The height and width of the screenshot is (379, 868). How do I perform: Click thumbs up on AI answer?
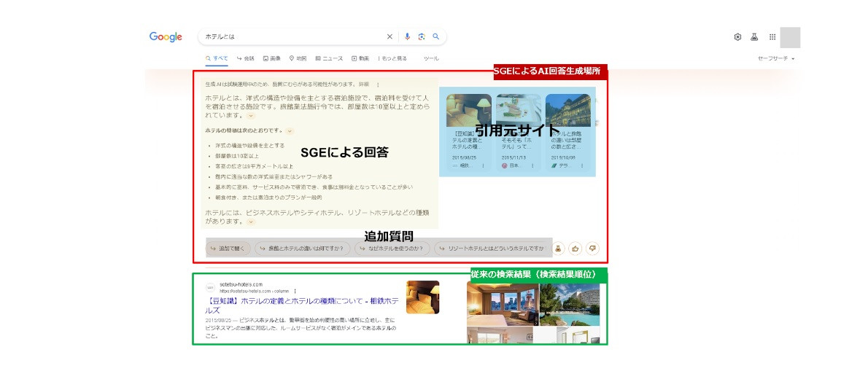575,249
